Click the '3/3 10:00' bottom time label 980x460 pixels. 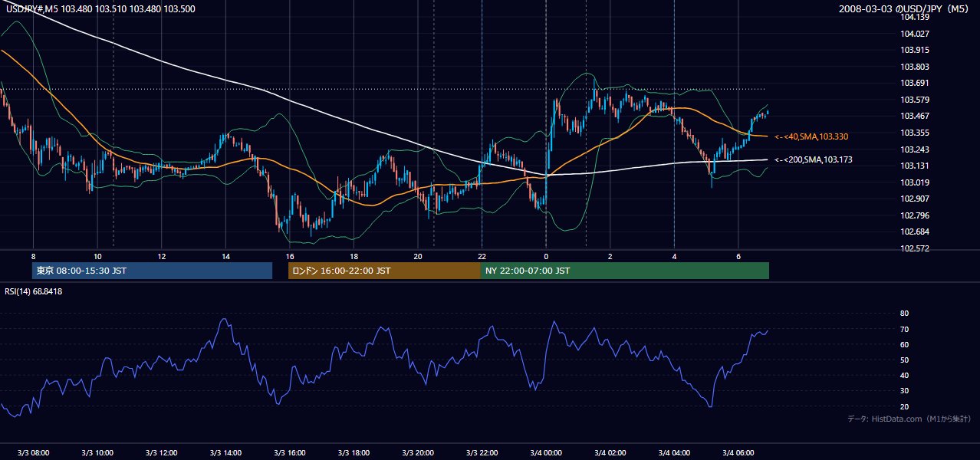(x=97, y=452)
